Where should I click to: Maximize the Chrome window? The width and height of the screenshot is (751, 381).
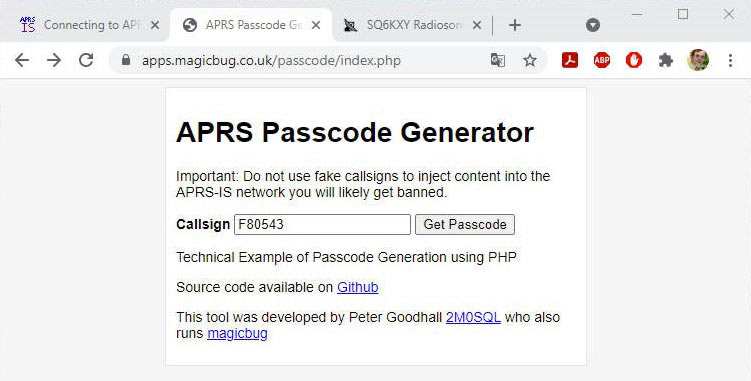coord(683,14)
